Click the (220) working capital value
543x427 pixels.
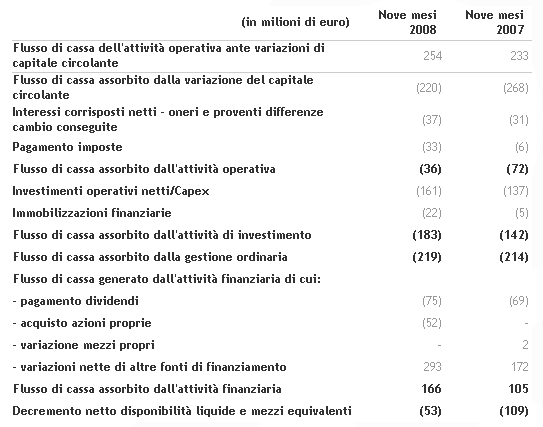click(429, 88)
